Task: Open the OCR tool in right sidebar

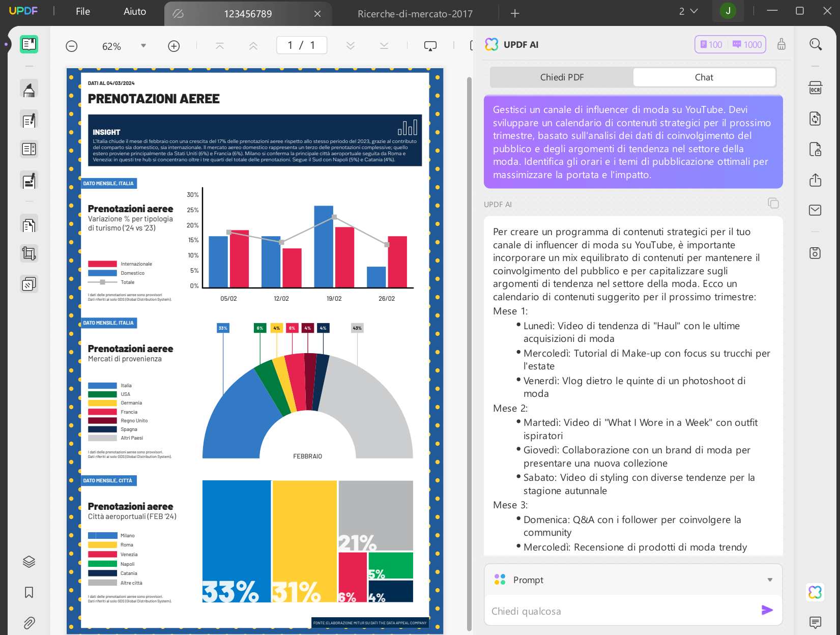Action: click(815, 88)
